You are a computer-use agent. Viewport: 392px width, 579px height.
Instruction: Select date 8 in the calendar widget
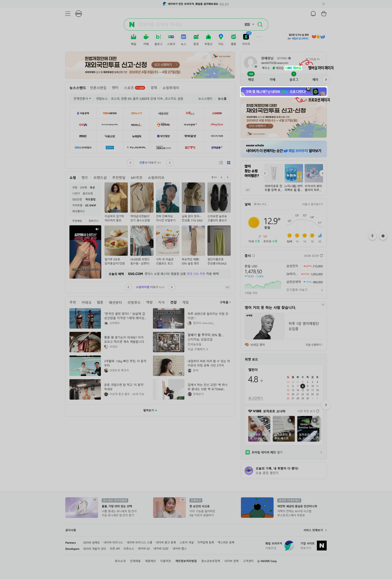303,386
